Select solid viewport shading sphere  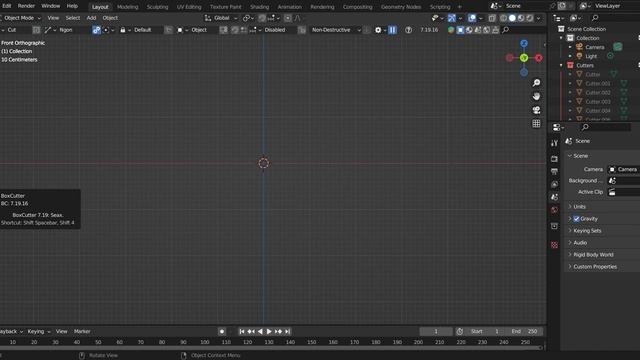pyautogui.click(x=512, y=18)
